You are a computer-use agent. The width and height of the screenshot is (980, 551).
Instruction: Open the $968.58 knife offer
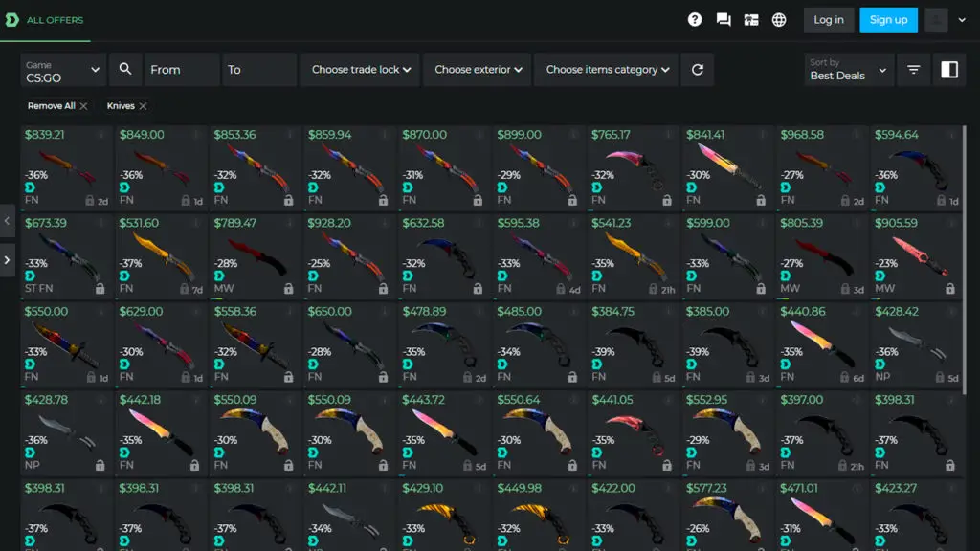(x=822, y=167)
